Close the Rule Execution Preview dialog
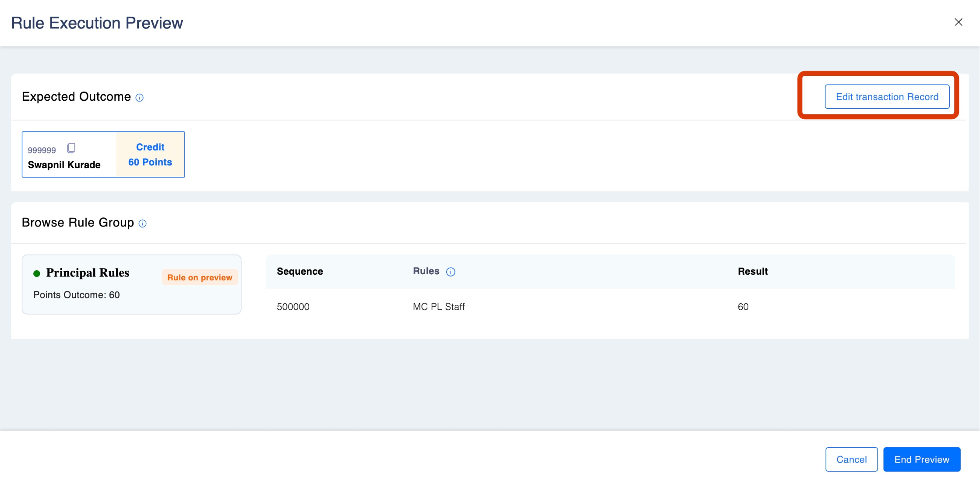Image resolution: width=980 pixels, height=488 pixels. click(958, 22)
